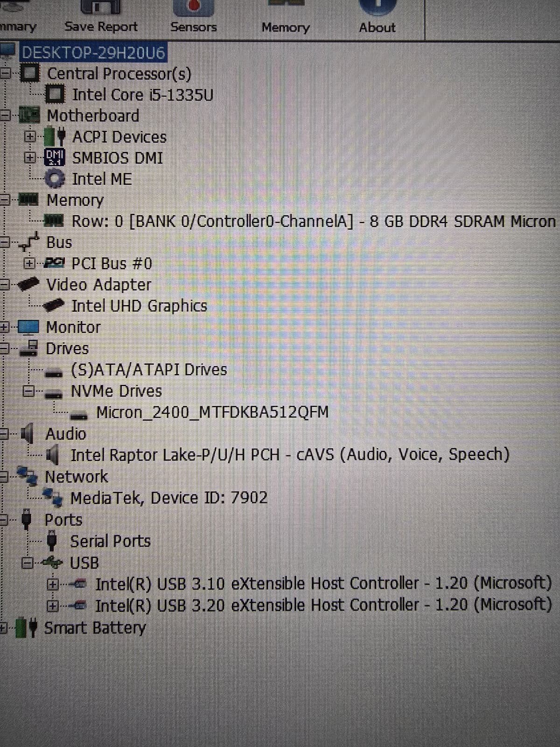Click the Drives category icon
The image size is (560, 747).
[x=29, y=349]
